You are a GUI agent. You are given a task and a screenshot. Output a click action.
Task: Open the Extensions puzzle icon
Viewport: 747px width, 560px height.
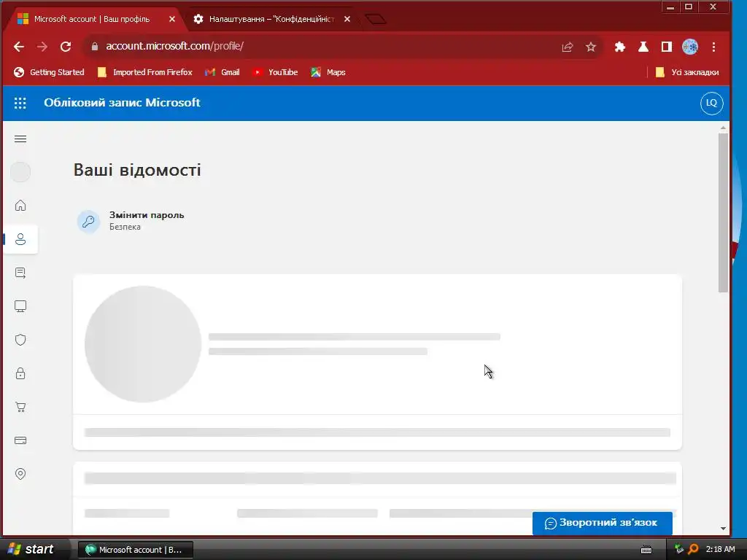[620, 47]
